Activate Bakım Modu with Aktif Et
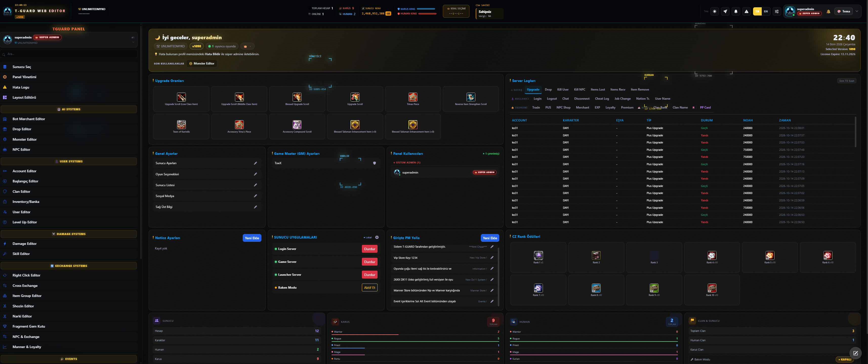This screenshot has height=364, width=868. click(x=370, y=288)
